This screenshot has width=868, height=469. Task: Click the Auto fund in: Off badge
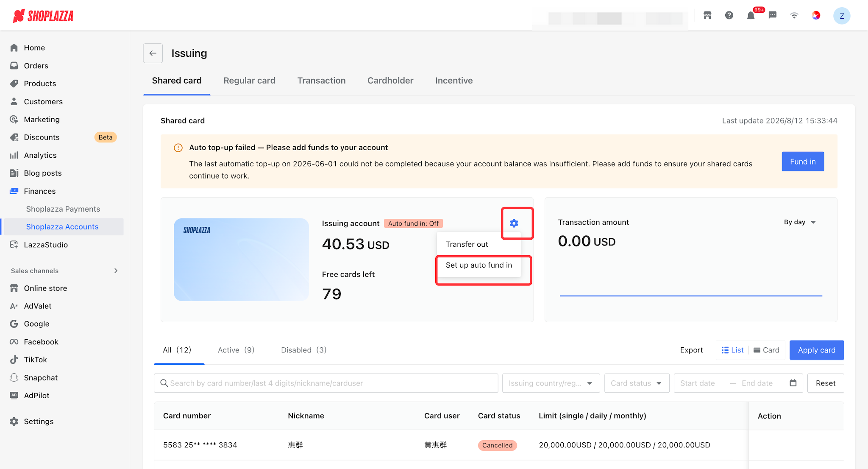pyautogui.click(x=413, y=223)
